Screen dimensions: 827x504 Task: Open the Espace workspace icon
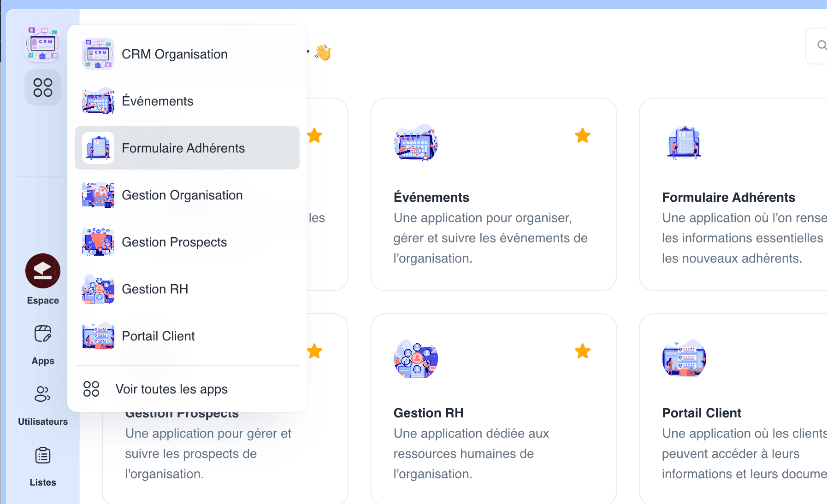tap(43, 271)
